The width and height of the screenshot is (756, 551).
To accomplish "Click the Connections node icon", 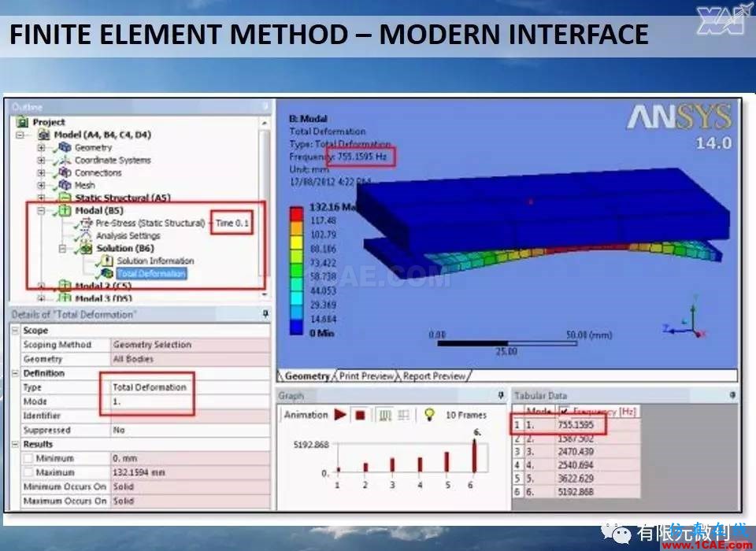I will coord(65,172).
